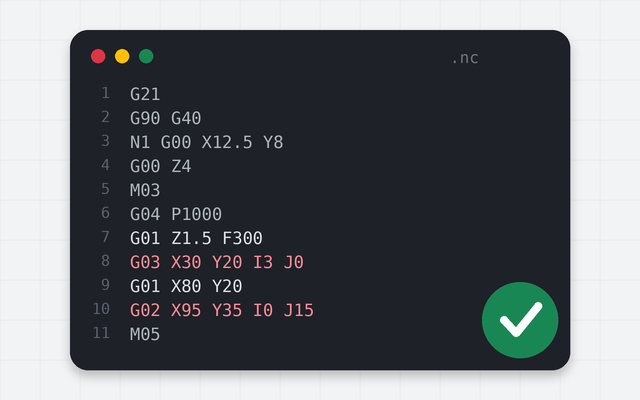This screenshot has height=400, width=640.
Task: Click the yellow minimize dot
Action: point(122,56)
